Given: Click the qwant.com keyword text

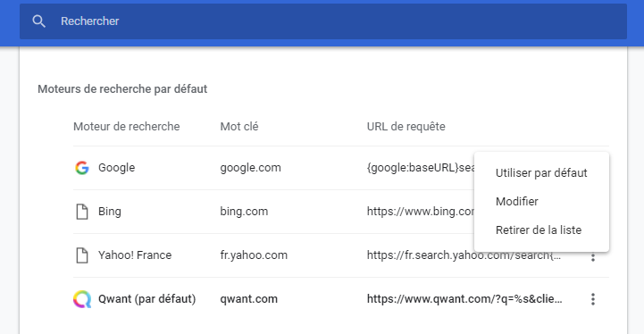Looking at the screenshot, I should (249, 299).
